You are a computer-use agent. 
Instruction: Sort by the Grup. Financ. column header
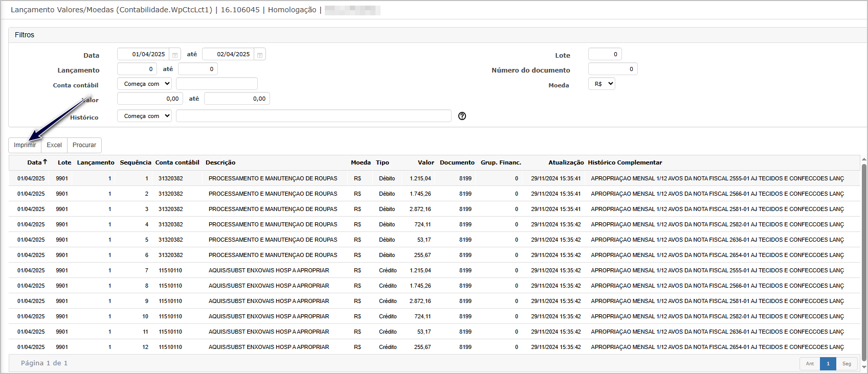pyautogui.click(x=501, y=162)
